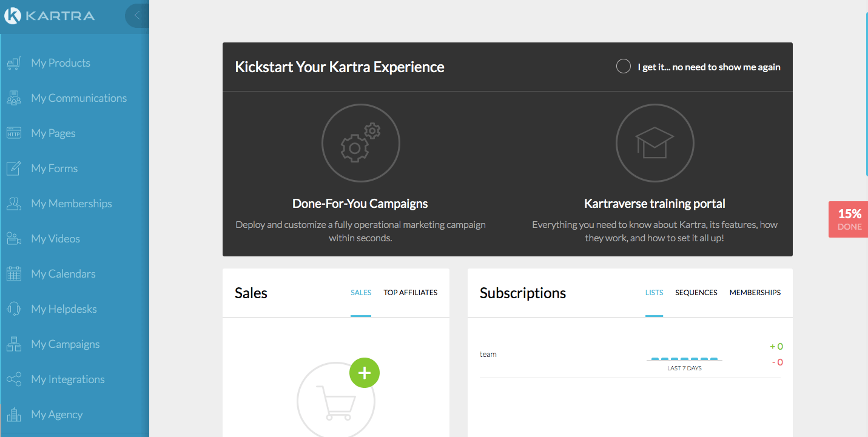Screen dimensions: 868x437
Task: Click the Kartra logo icon
Action: (x=13, y=15)
